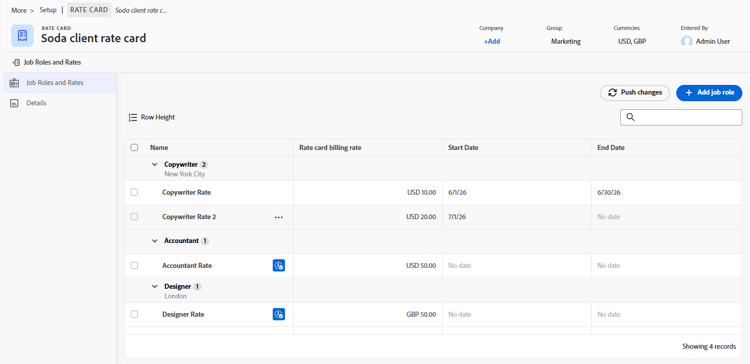
Task: Click the +Add company link
Action: click(492, 42)
